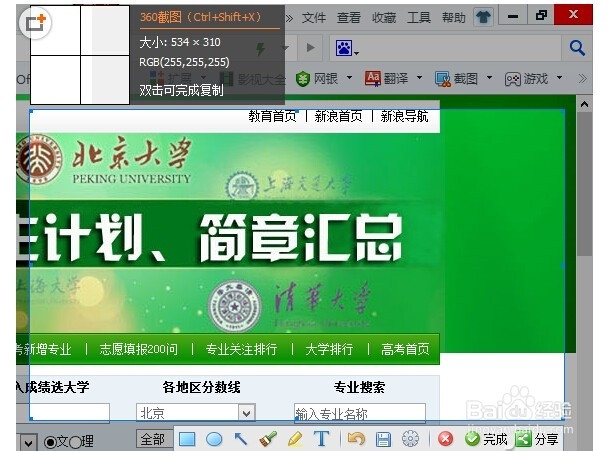Open the 工具 menu
This screenshot has height=451, width=608.
tap(419, 17)
